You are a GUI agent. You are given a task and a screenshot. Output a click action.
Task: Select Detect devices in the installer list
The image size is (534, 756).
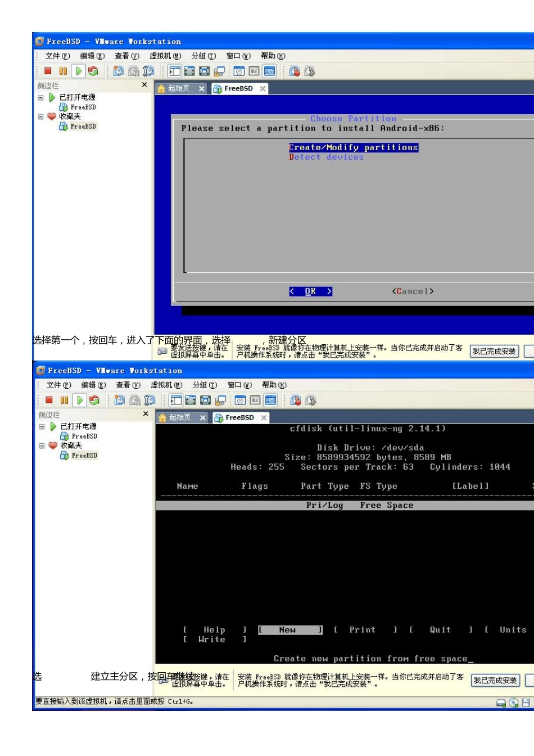(326, 157)
